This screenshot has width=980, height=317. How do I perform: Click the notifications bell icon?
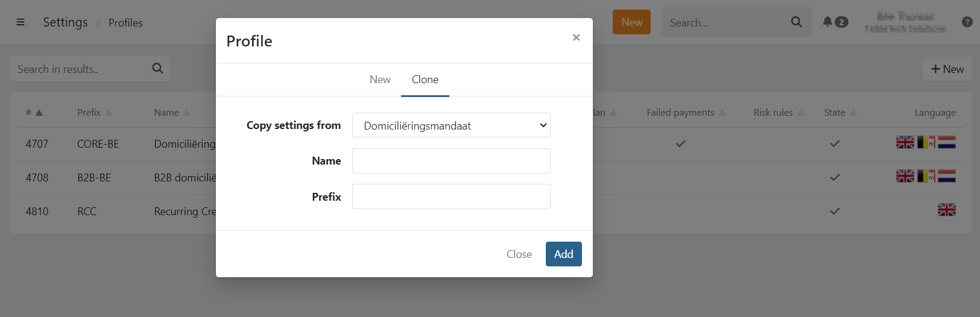click(827, 22)
